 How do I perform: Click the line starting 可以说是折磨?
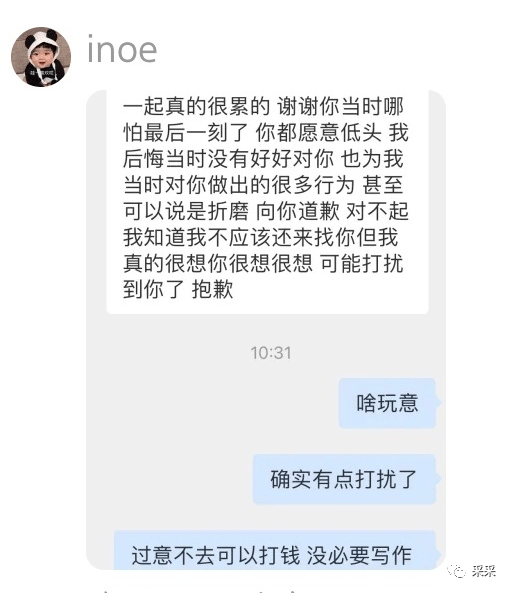pyautogui.click(x=266, y=211)
